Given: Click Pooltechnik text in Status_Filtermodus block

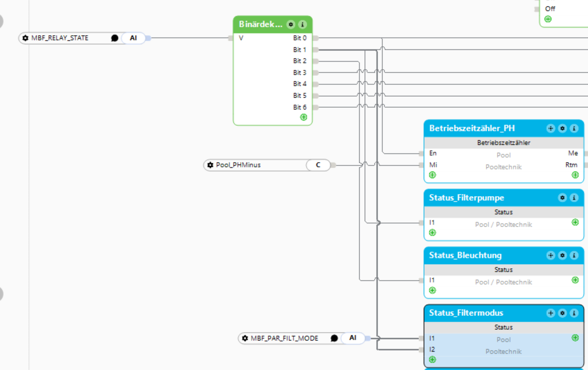Looking at the screenshot, I should [x=503, y=351].
